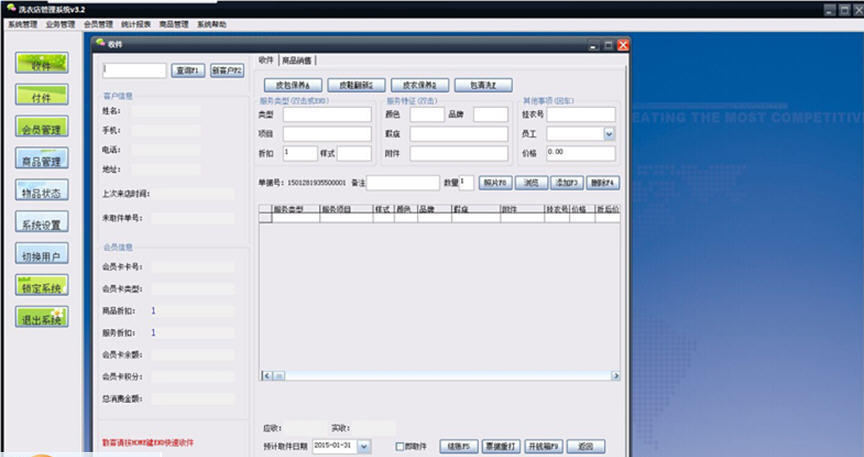Click the red hint text at bottom left
The width and height of the screenshot is (864, 457).
click(x=148, y=443)
